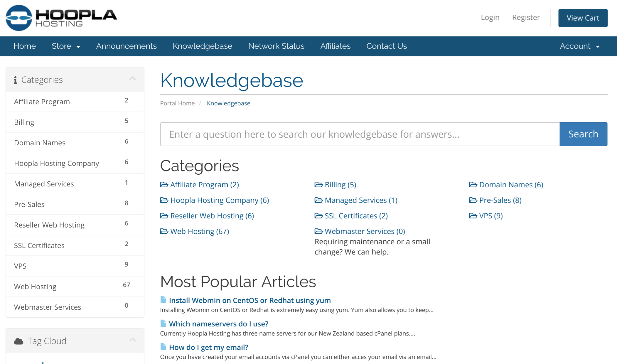Click the Knowledgebase breadcrumb link
This screenshot has width=617, height=364.
pos(228,103)
